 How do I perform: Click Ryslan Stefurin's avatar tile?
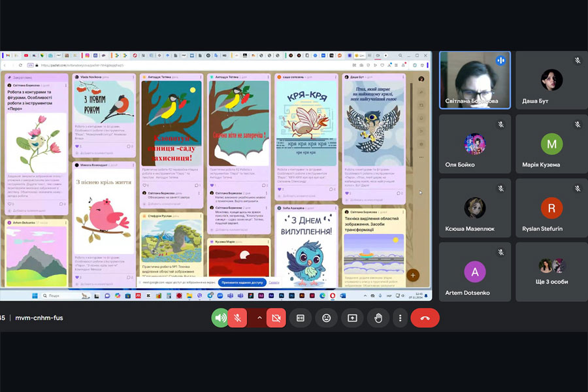point(551,207)
